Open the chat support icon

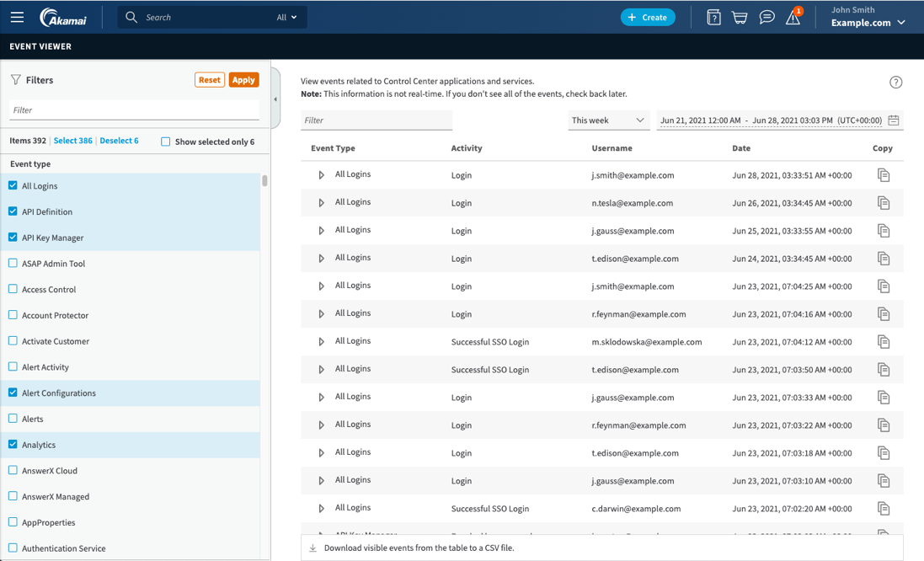[766, 17]
